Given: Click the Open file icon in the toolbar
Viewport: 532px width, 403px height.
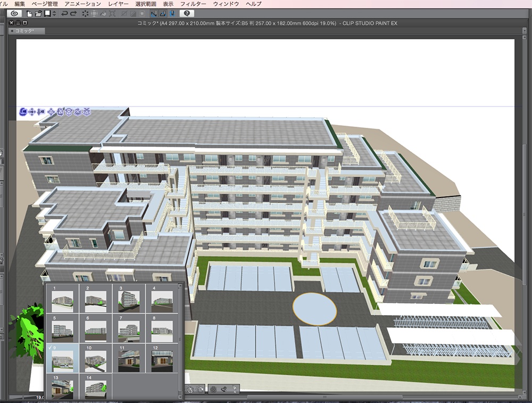Looking at the screenshot, I should (38, 13).
